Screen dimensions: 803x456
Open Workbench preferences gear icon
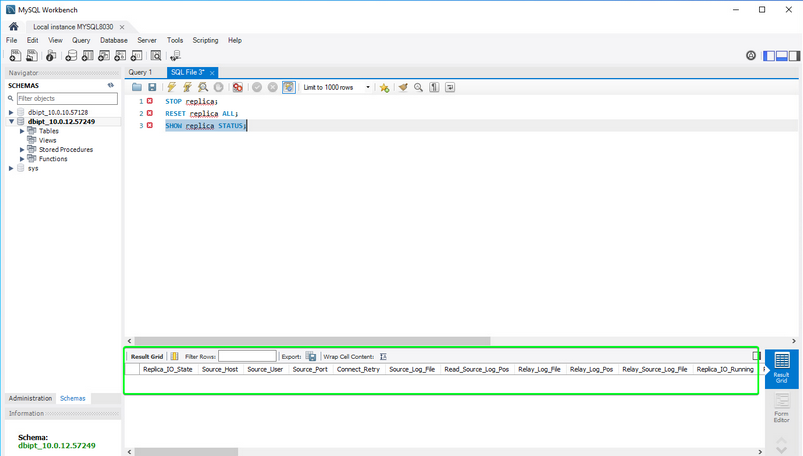pyautogui.click(x=751, y=56)
